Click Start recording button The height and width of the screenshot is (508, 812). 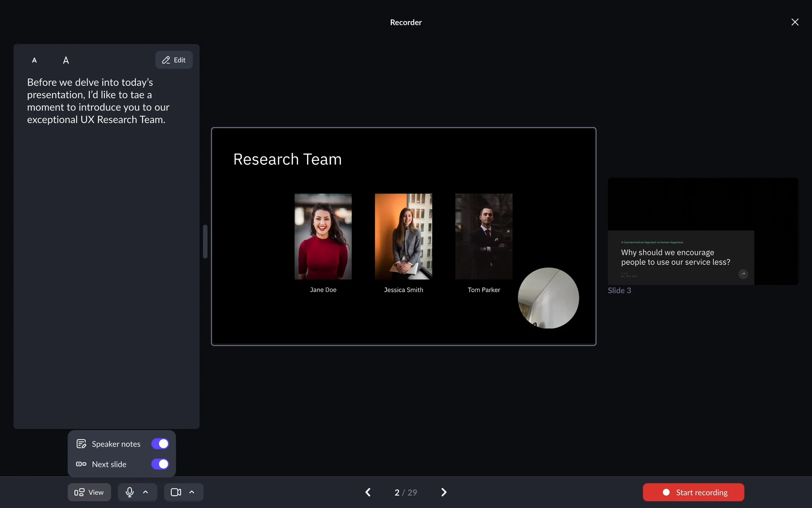[693, 492]
